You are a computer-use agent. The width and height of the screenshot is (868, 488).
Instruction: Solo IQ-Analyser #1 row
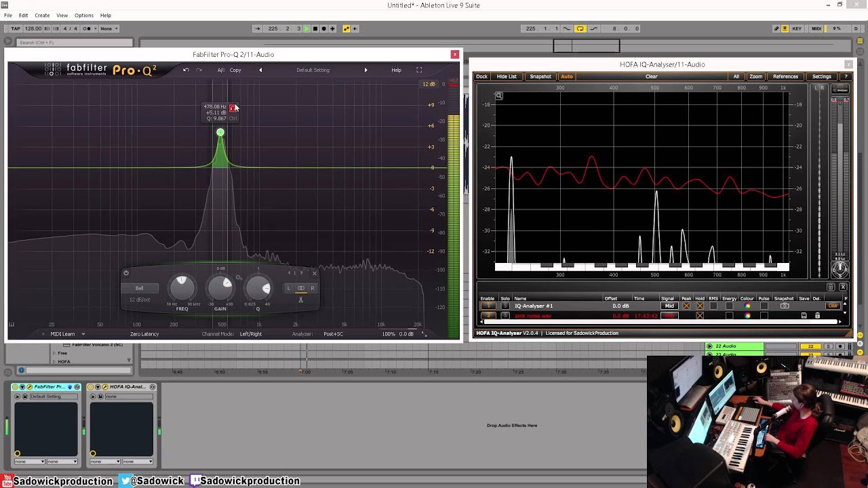(x=505, y=306)
